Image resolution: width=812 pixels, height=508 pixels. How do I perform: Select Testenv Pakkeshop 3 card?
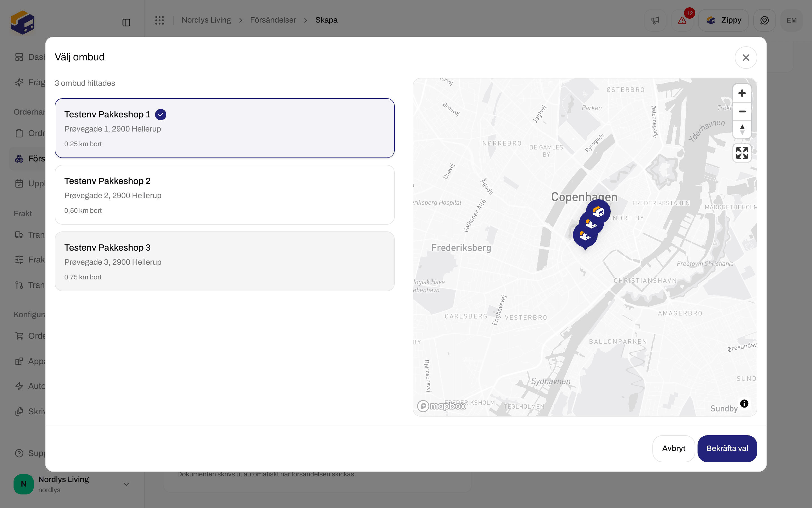[224, 261]
